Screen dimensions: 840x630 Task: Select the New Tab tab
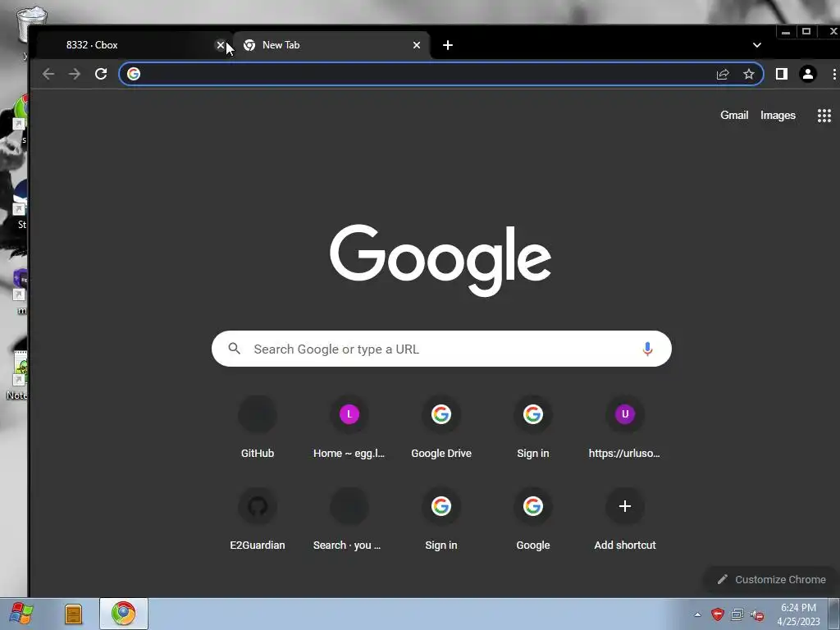point(331,45)
